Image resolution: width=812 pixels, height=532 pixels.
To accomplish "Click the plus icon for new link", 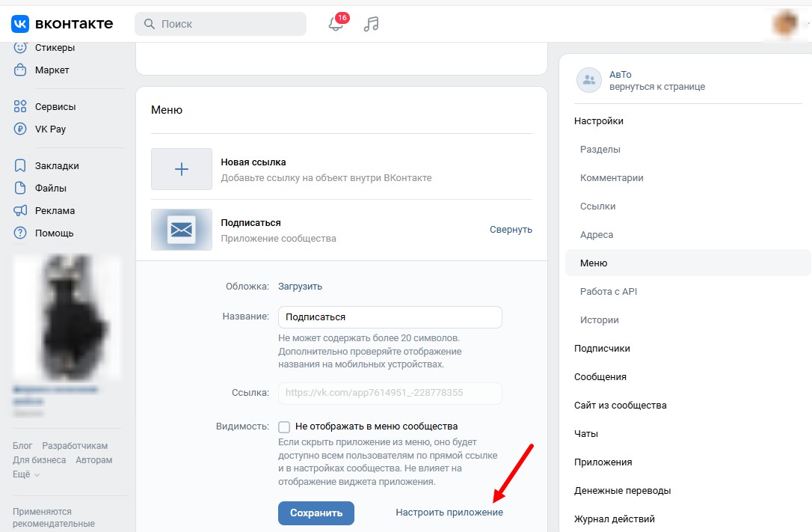I will (182, 169).
